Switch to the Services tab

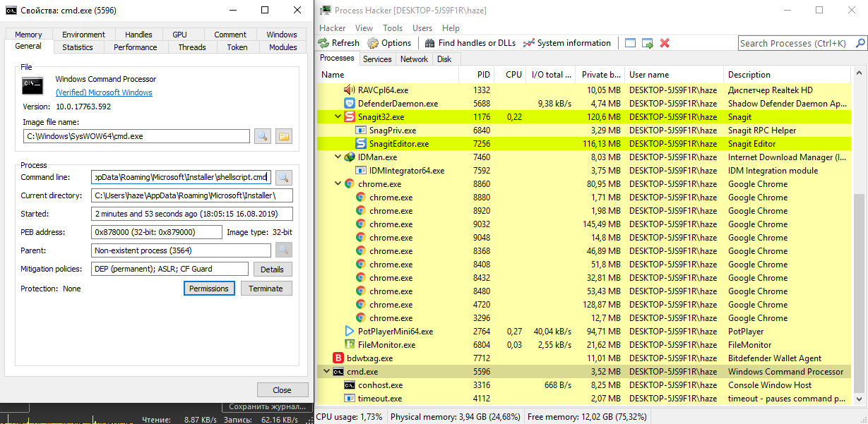click(377, 59)
